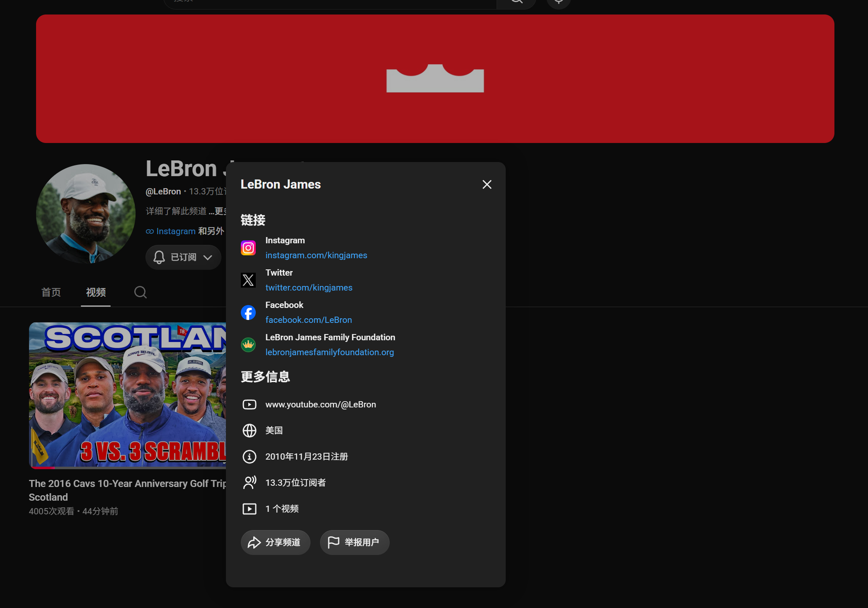Expand the 已订阅 subscription dropdown
The width and height of the screenshot is (868, 608).
pos(208,257)
